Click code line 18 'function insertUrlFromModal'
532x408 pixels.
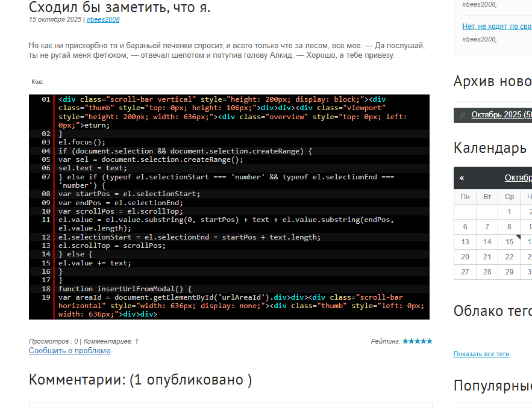tap(124, 289)
